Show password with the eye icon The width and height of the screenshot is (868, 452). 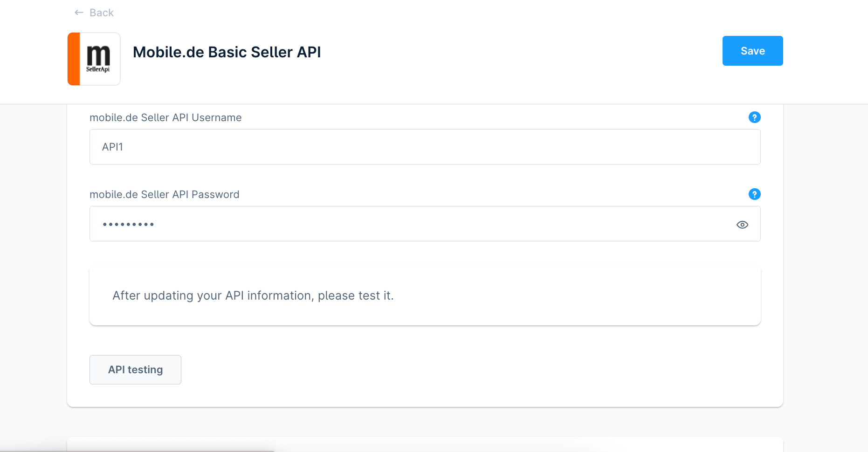742,225
